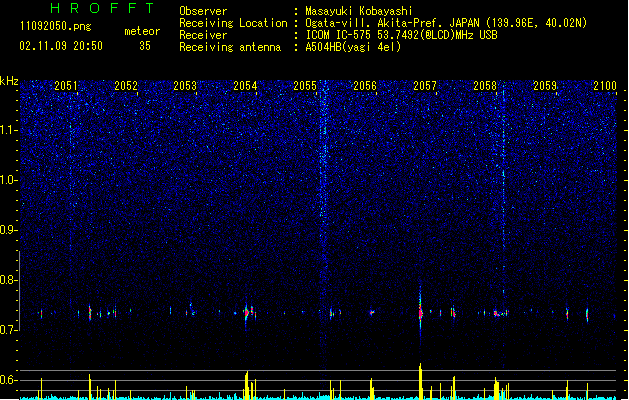The width and height of the screenshot is (629, 400).
Task: Click the 0.9 kHz axis label
Action: pyautogui.click(x=8, y=230)
